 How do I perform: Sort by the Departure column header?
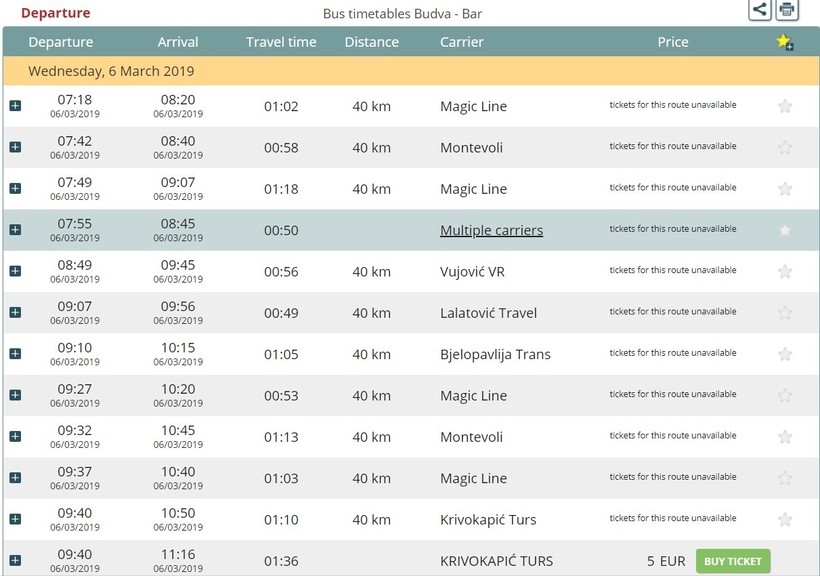tap(61, 42)
